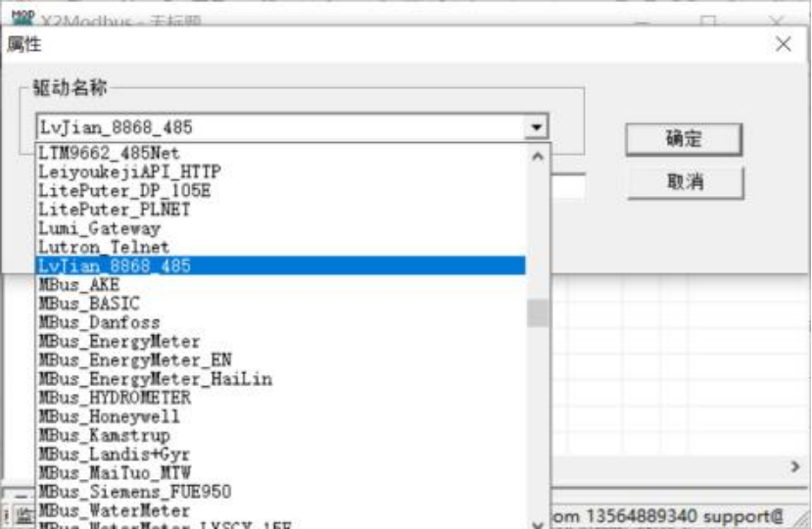This screenshot has width=812, height=529.
Task: Click scroll-right arrow in main window
Action: pyautogui.click(x=795, y=467)
